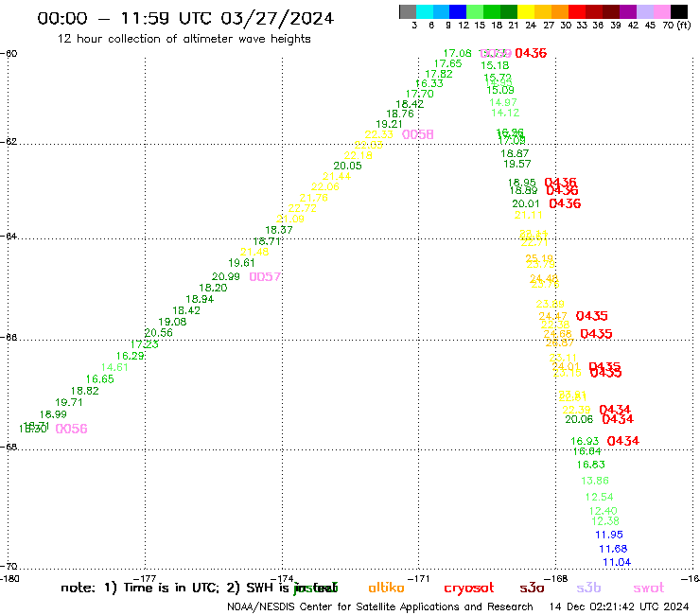Click the light green value 13.86
The image size is (700, 615).
pyautogui.click(x=595, y=481)
